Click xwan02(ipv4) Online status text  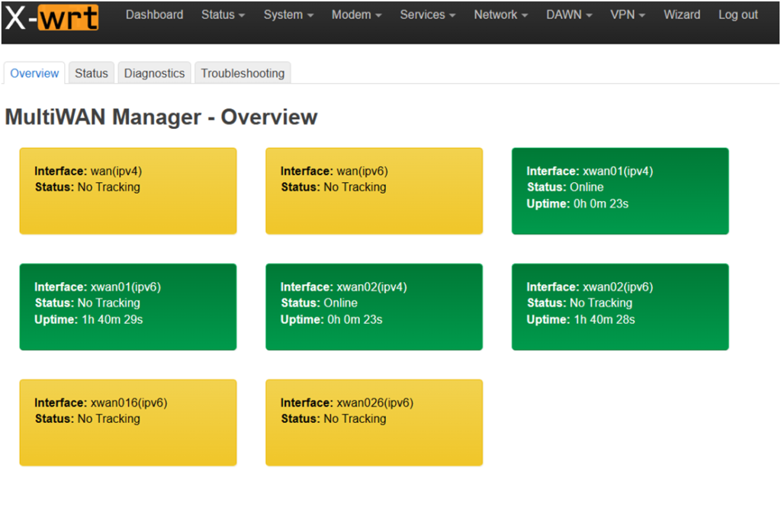tap(341, 303)
